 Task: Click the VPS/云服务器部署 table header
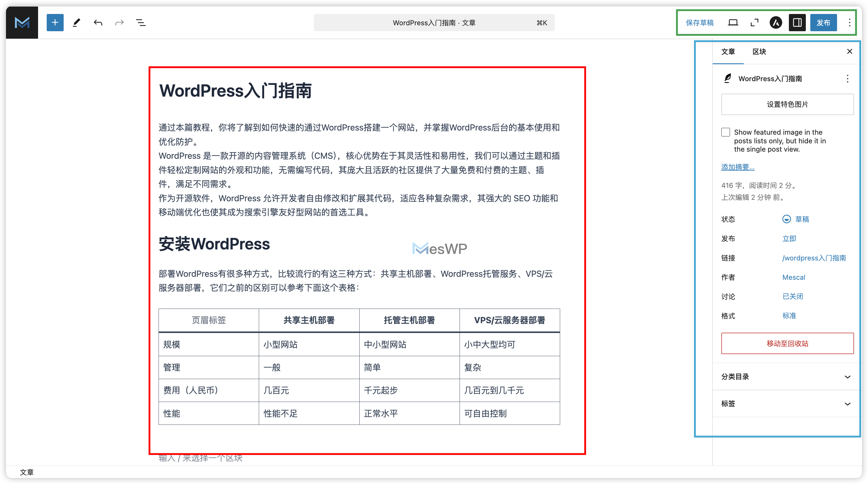tap(510, 320)
